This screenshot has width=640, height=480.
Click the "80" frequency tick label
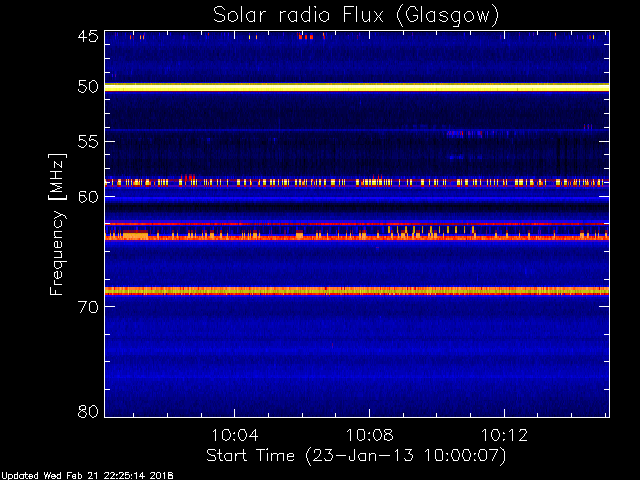(88, 411)
